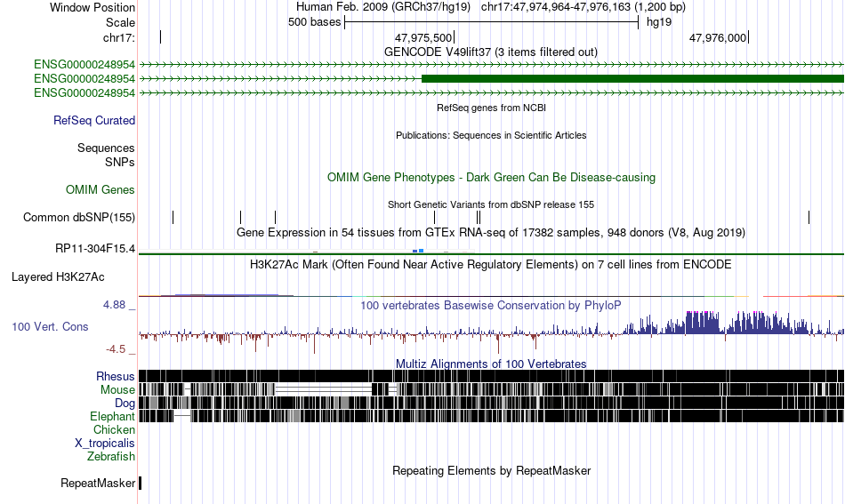This screenshot has height=504, width=845.
Task: Click the leftmost Common dbSNP variant tick
Action: (173, 217)
